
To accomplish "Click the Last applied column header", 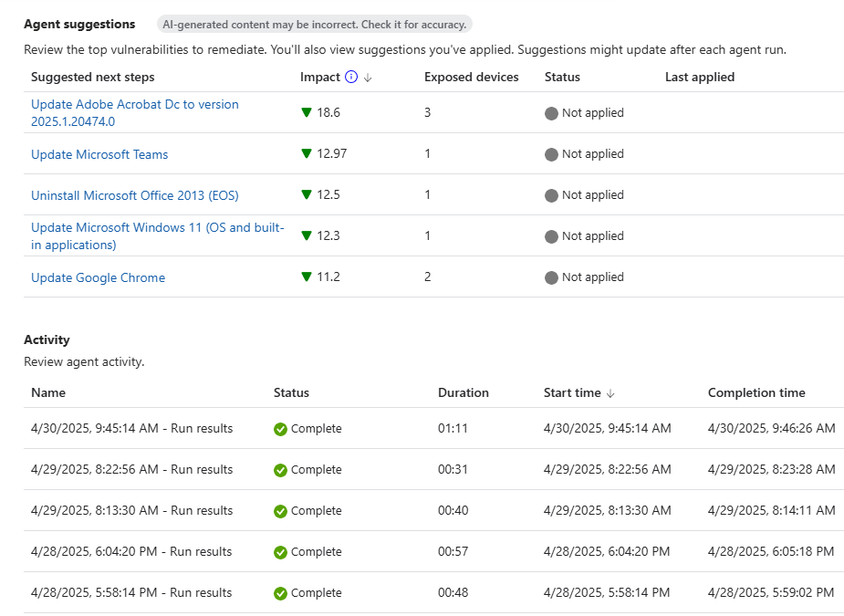I will coord(700,77).
